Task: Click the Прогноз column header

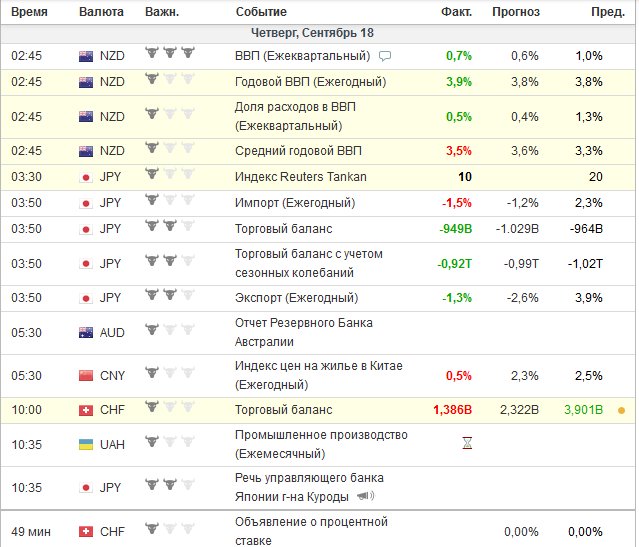Action: (x=516, y=12)
